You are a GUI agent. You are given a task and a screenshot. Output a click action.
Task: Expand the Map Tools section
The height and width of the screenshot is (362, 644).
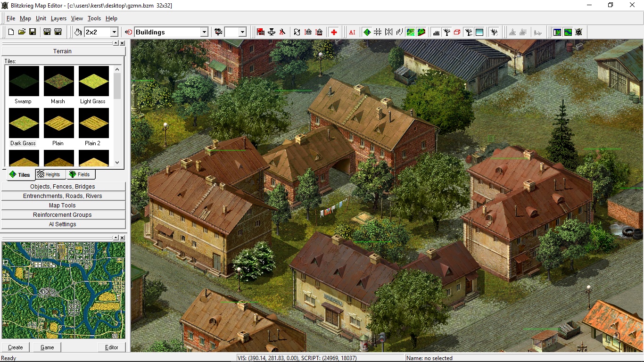click(x=63, y=206)
